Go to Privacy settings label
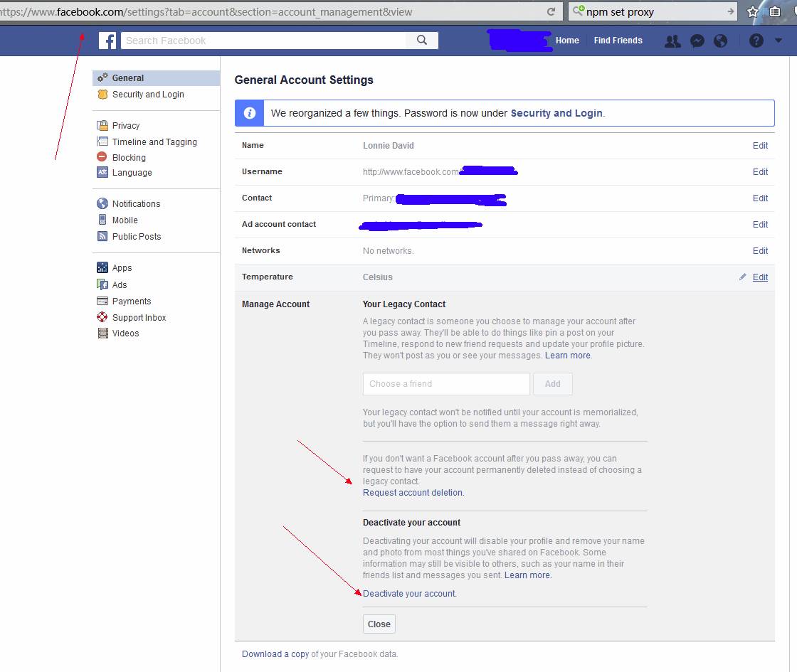This screenshot has width=797, height=672. click(x=125, y=125)
